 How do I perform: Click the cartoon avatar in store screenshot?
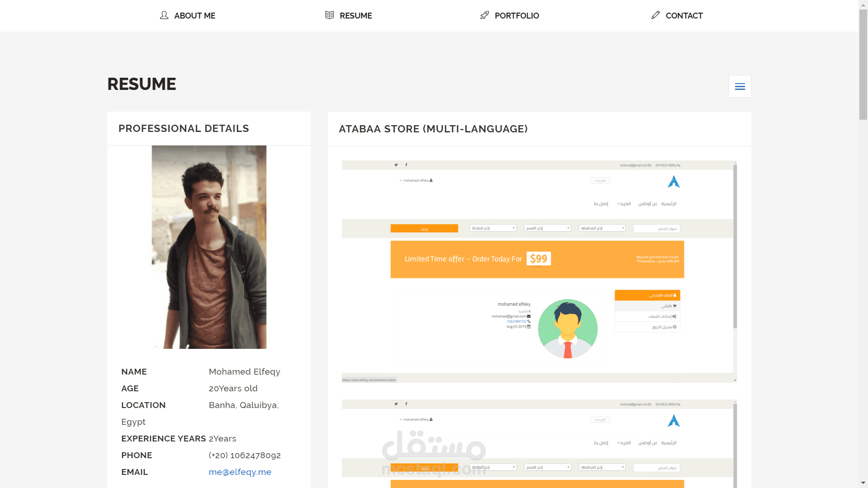pos(567,329)
